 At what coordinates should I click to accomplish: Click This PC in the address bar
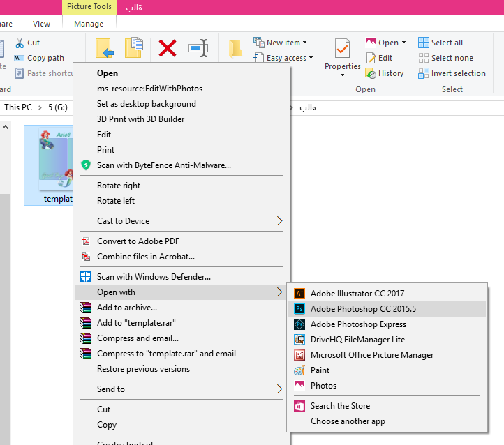(x=18, y=107)
